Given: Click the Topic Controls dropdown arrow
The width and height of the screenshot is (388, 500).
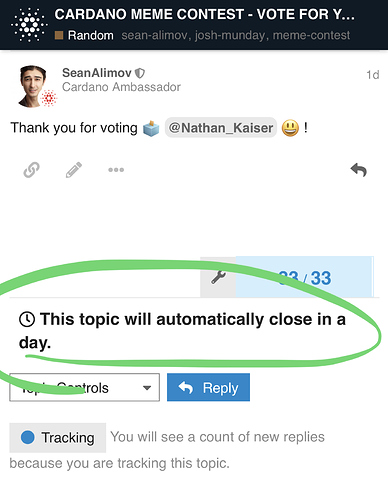Looking at the screenshot, I should click(x=147, y=388).
